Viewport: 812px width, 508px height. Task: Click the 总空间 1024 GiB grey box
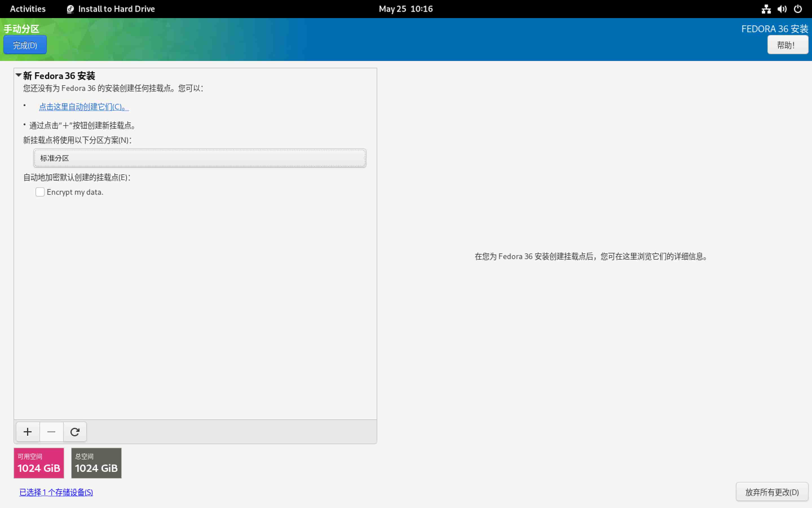(x=96, y=463)
